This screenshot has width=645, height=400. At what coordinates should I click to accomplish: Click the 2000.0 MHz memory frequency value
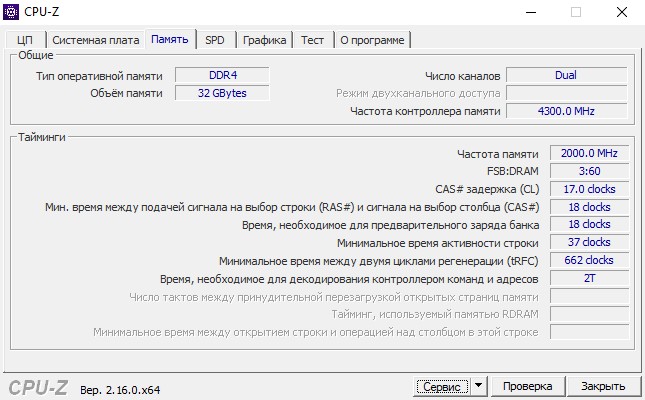[589, 153]
